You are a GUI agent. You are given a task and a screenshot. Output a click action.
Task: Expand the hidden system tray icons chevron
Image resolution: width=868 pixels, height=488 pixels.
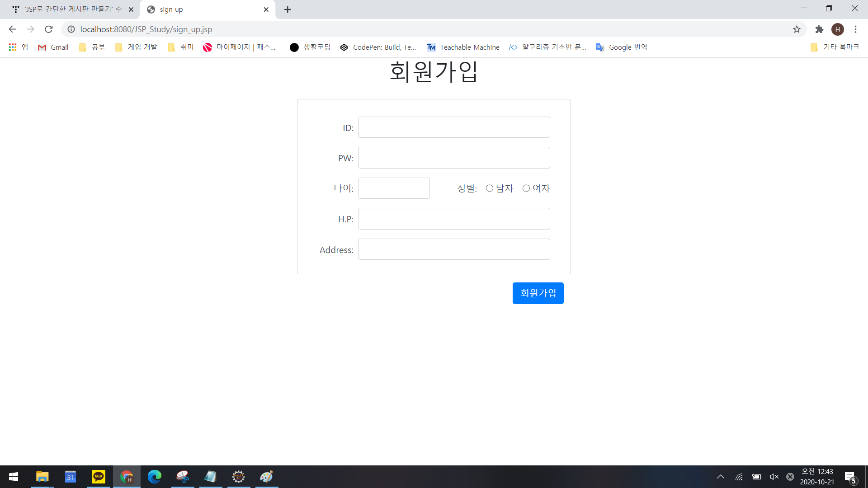point(721,477)
